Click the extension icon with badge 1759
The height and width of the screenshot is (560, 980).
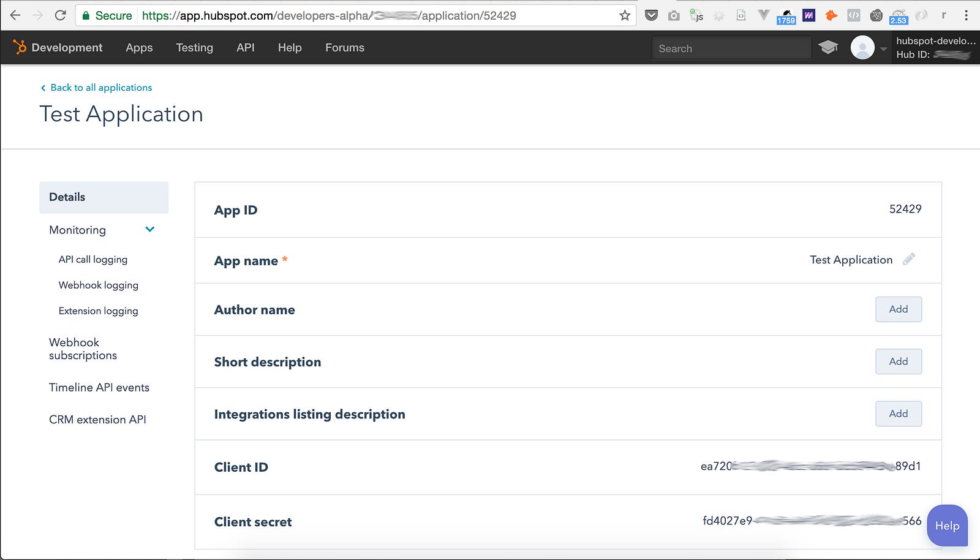786,17
